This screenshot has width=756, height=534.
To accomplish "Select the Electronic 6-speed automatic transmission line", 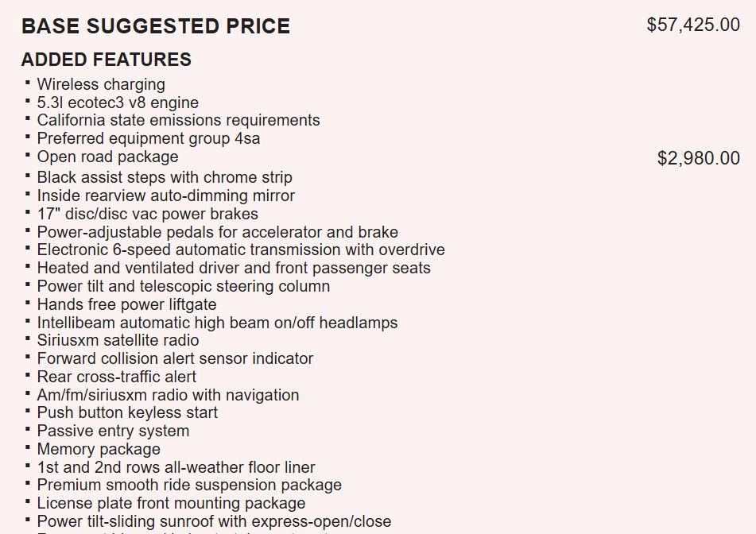I will pyautogui.click(x=241, y=250).
